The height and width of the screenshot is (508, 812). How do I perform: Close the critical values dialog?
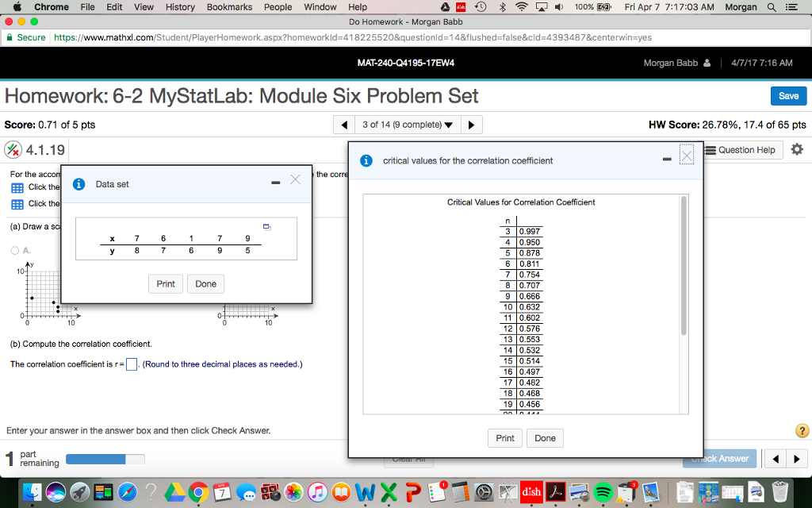coord(687,156)
